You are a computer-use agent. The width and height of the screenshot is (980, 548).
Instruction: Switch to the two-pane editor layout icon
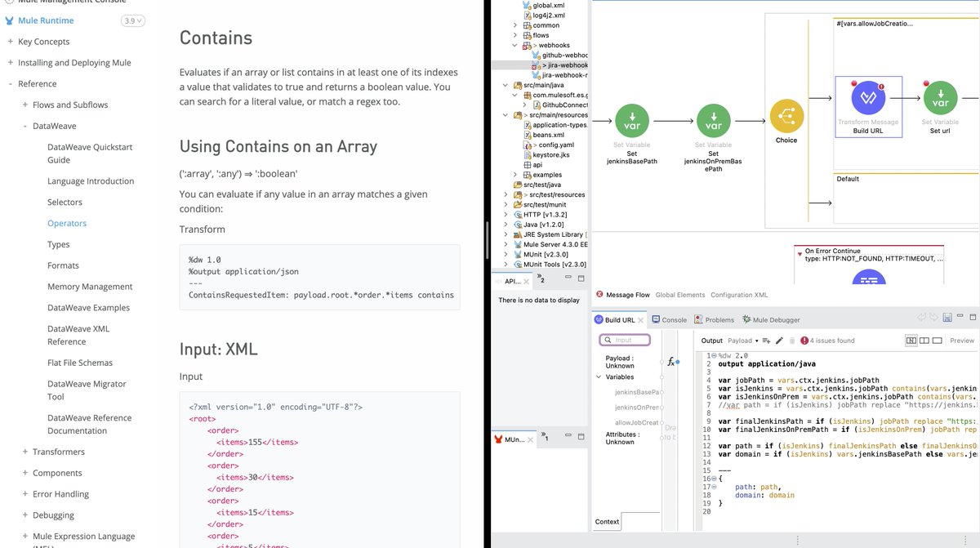pos(924,341)
